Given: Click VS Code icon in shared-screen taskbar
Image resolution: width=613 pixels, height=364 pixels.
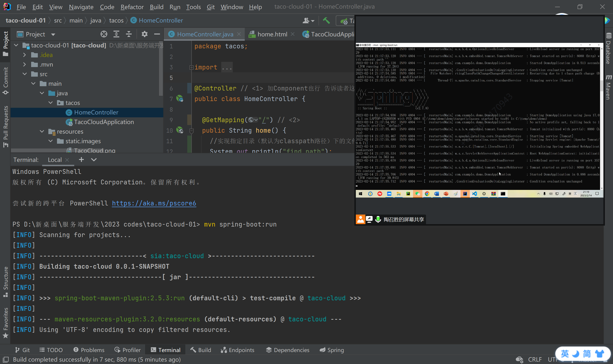Looking at the screenshot, I should coord(474,194).
